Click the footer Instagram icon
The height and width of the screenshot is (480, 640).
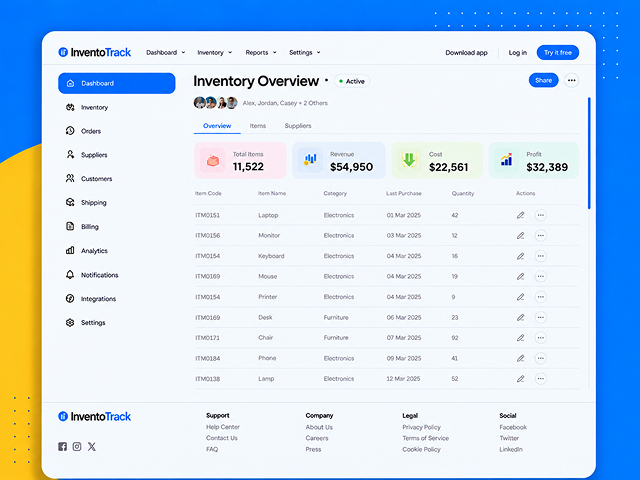coord(77,447)
